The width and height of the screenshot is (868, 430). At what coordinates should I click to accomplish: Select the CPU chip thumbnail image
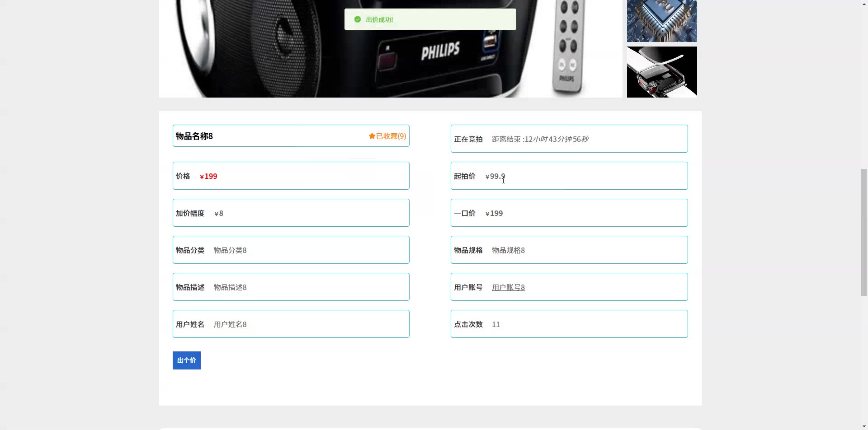662,21
